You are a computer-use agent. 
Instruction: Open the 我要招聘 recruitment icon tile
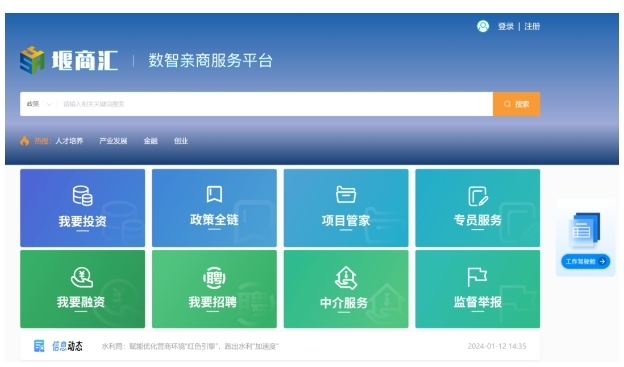tap(214, 289)
